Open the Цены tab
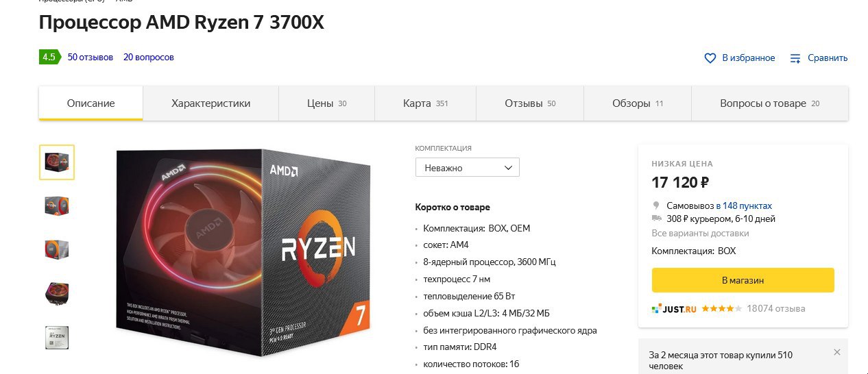This screenshot has width=868, height=374. tap(326, 103)
